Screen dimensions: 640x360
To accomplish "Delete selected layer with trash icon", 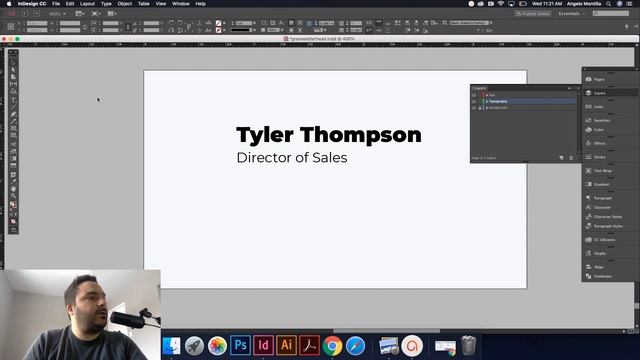I will click(571, 158).
